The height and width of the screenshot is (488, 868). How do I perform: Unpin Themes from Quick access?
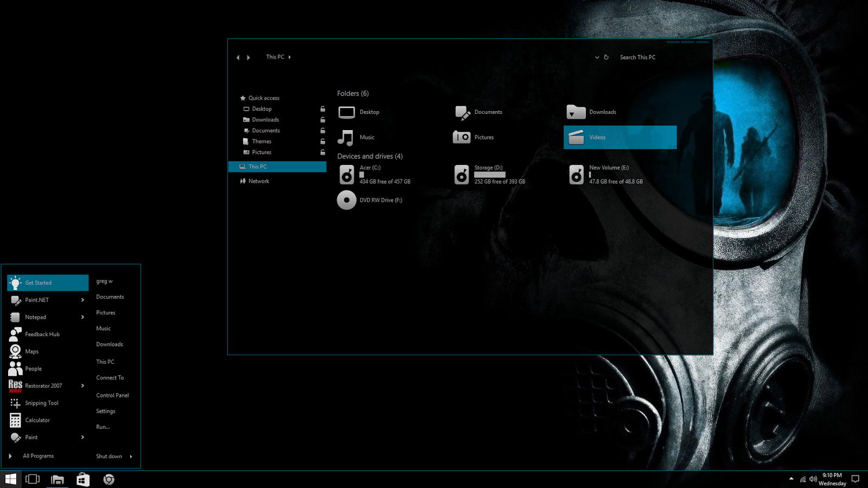point(322,141)
